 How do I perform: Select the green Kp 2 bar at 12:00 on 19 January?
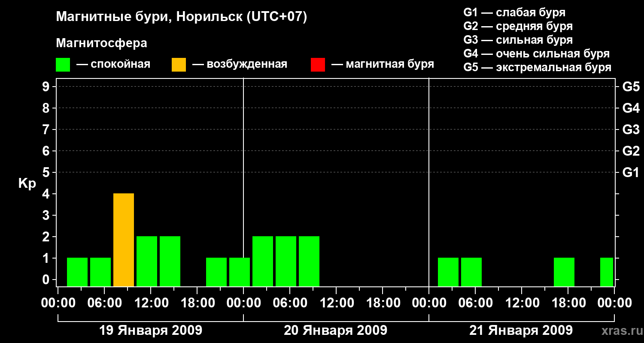pyautogui.click(x=147, y=261)
